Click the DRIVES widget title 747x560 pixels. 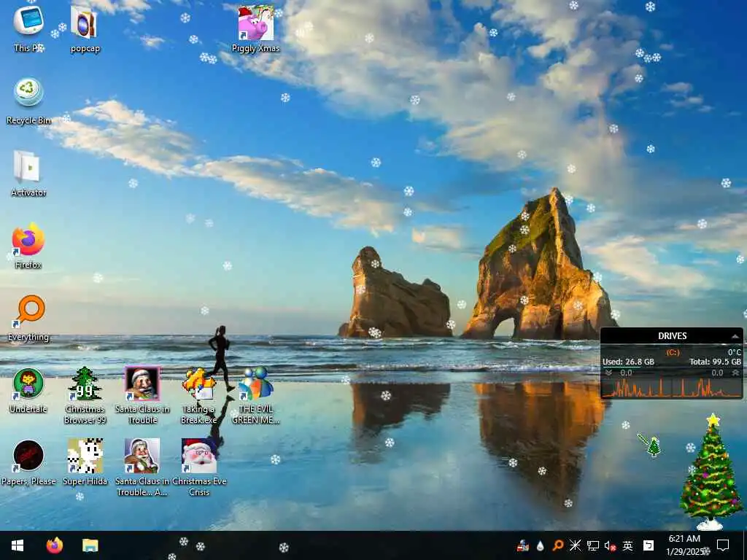click(x=672, y=336)
